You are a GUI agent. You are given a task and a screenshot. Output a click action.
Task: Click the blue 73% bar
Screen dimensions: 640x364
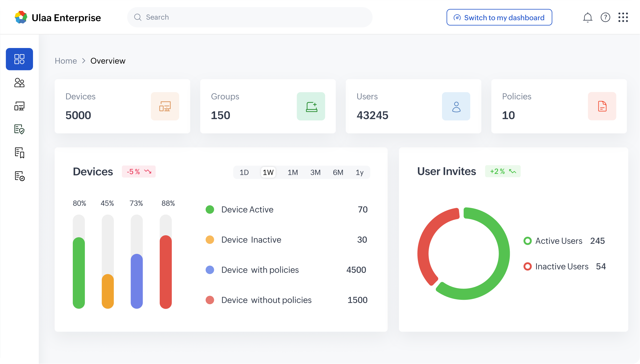[x=137, y=281]
